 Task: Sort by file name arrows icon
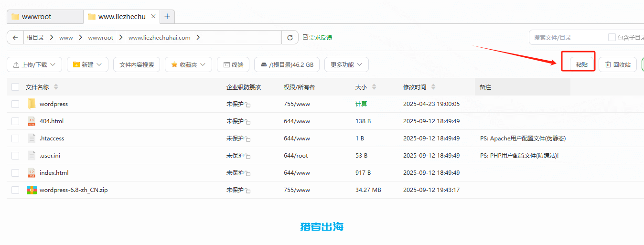pyautogui.click(x=56, y=87)
